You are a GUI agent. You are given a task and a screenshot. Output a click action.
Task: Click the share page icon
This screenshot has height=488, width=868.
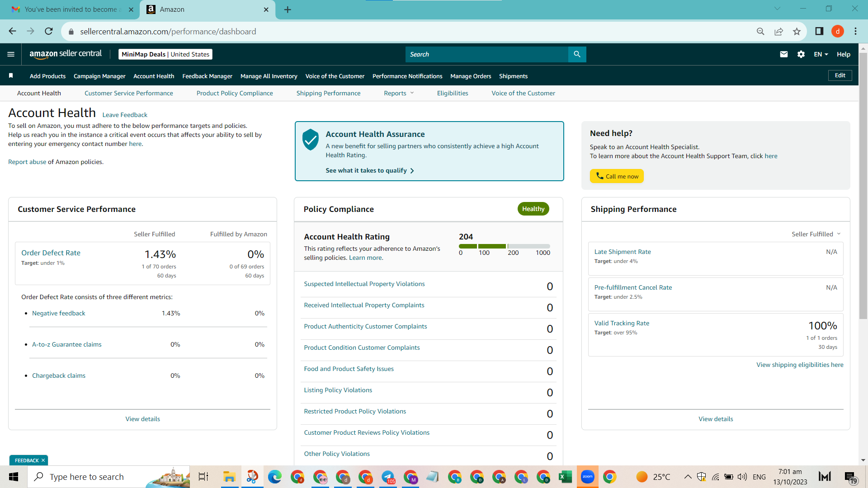click(x=778, y=31)
